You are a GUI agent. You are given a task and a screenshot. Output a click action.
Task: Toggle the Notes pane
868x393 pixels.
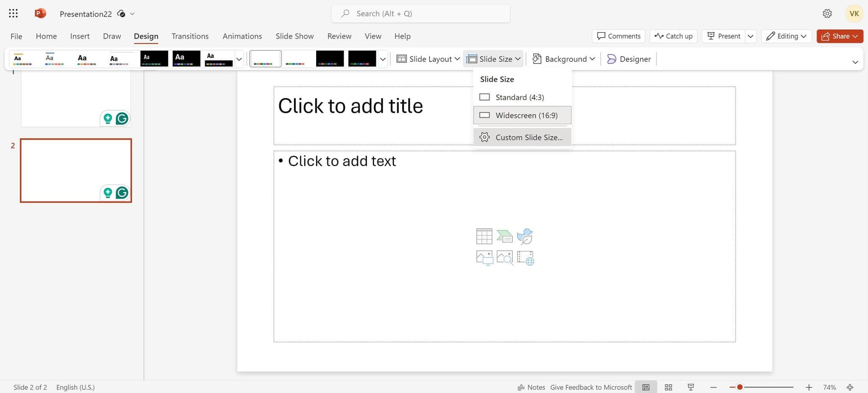[531, 387]
